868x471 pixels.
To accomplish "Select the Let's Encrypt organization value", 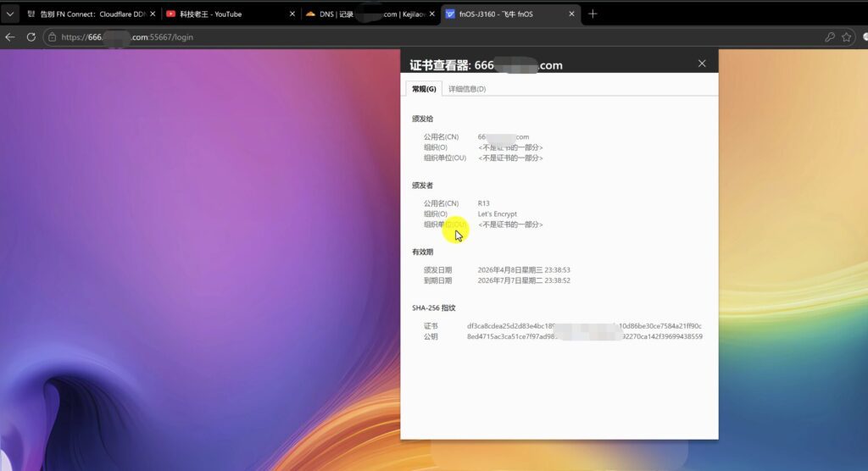I will click(x=497, y=213).
